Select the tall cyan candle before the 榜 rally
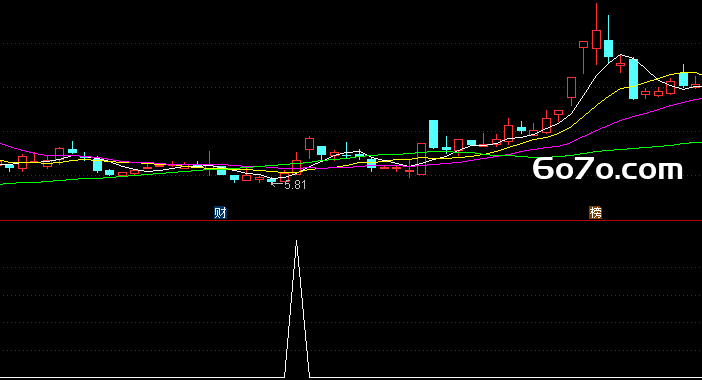 [x=433, y=134]
